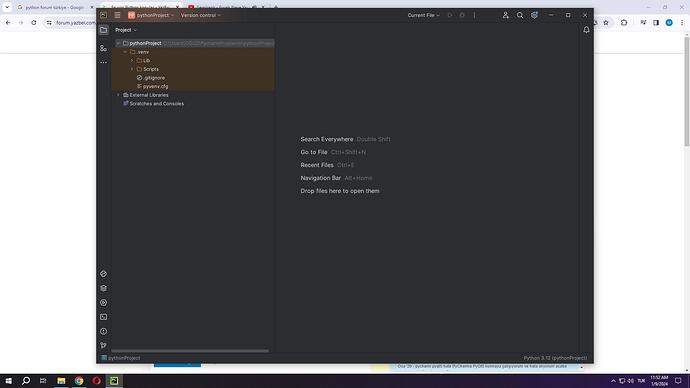Expand External Libraries node
The width and height of the screenshot is (690, 388).
coord(118,95)
